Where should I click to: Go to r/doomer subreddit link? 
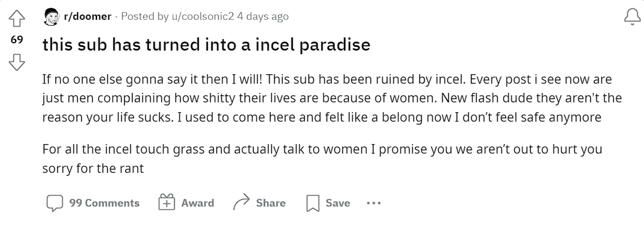(x=87, y=16)
